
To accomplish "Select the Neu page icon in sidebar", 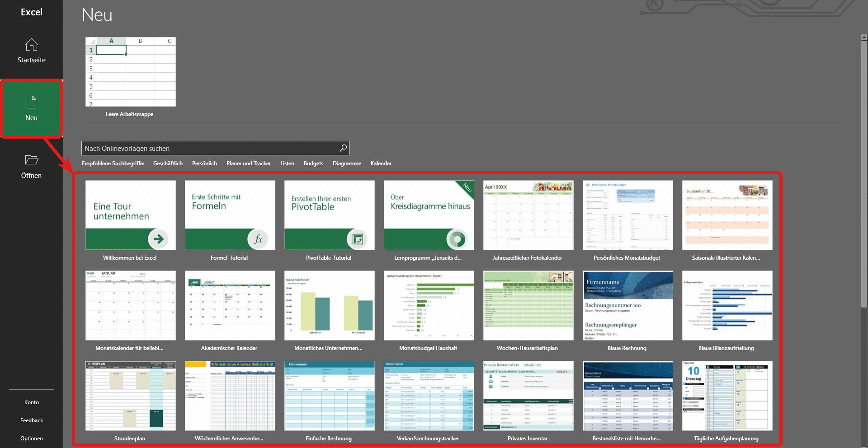I will [x=31, y=103].
